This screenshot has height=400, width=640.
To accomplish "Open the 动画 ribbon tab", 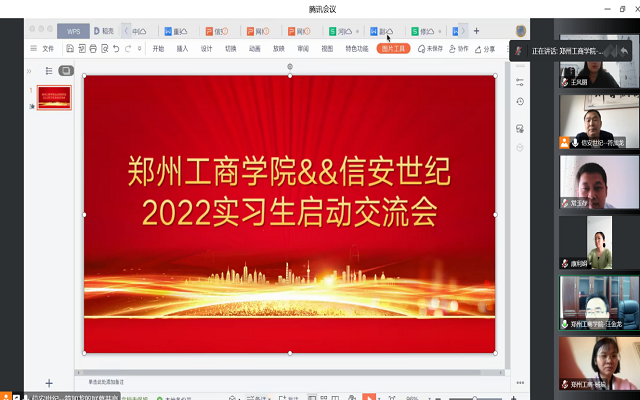I will (x=255, y=49).
